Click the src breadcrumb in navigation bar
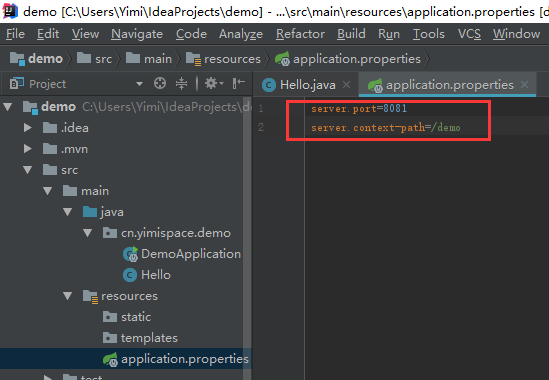Screen dimensions: 549x380 coord(94,59)
